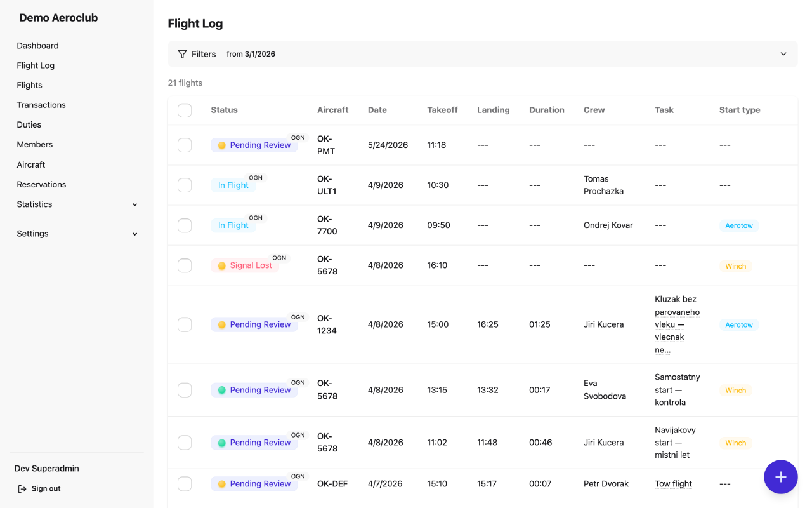Click the Crew column header
The height and width of the screenshot is (508, 812).
(594, 110)
